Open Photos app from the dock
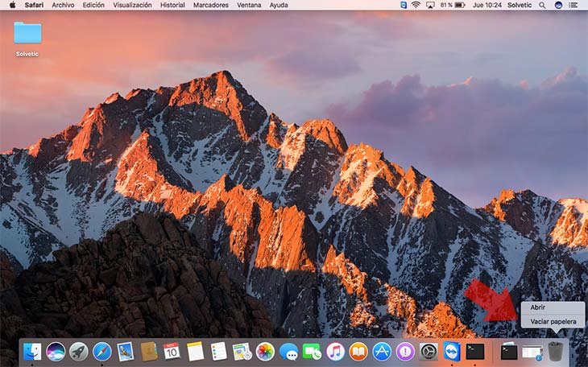Viewport: 588px width, 367px height. coord(265,352)
